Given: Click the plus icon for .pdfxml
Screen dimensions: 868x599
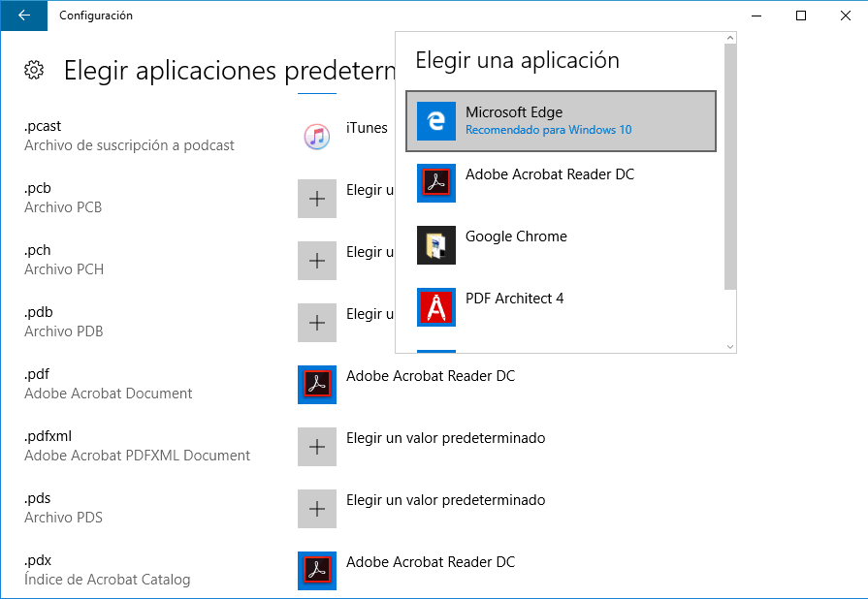Looking at the screenshot, I should 317,447.
